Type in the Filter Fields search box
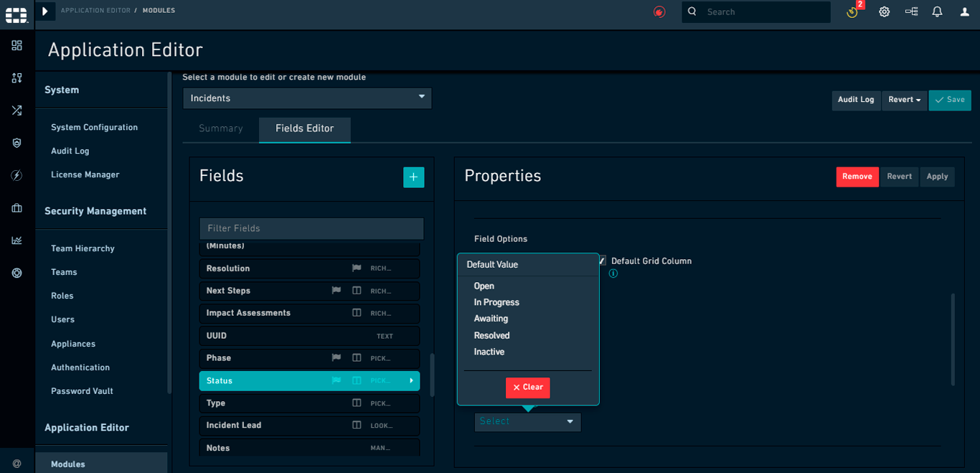980x473 pixels. (311, 228)
